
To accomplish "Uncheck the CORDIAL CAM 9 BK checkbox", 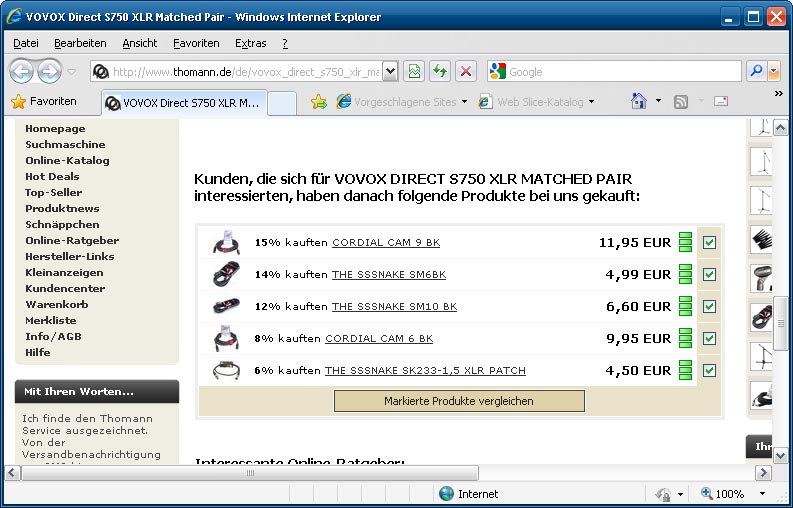I will 709,242.
